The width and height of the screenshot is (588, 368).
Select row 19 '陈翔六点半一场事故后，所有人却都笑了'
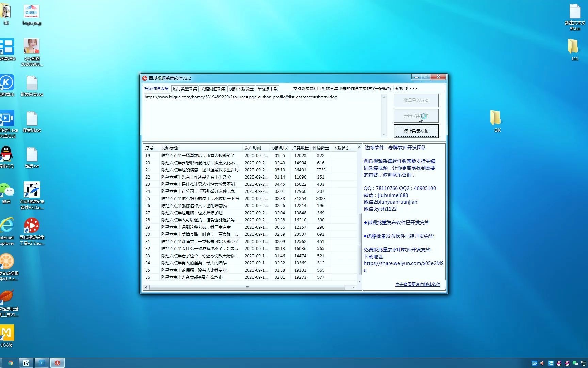coord(250,156)
